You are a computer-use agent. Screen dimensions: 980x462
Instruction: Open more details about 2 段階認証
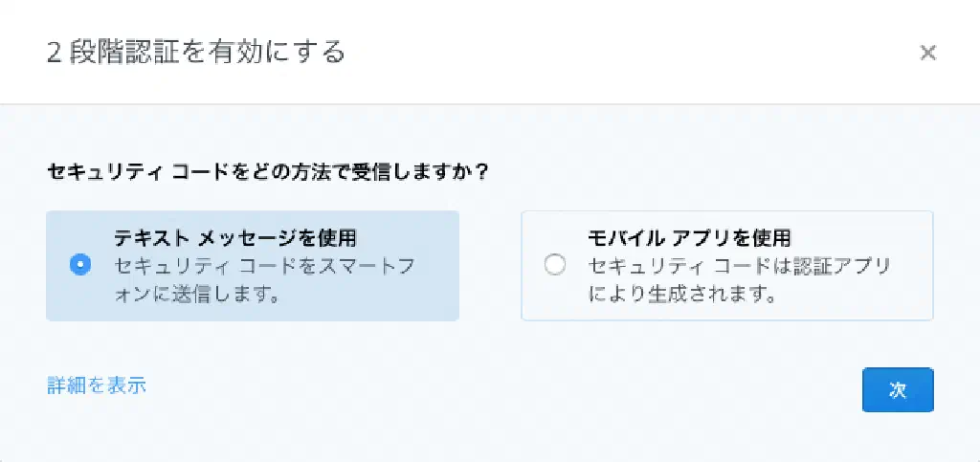[x=97, y=385]
